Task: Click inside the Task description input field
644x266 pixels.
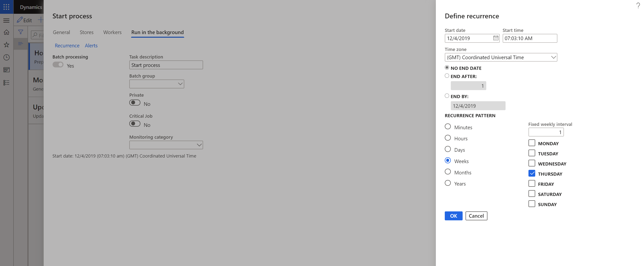Action: click(x=166, y=65)
